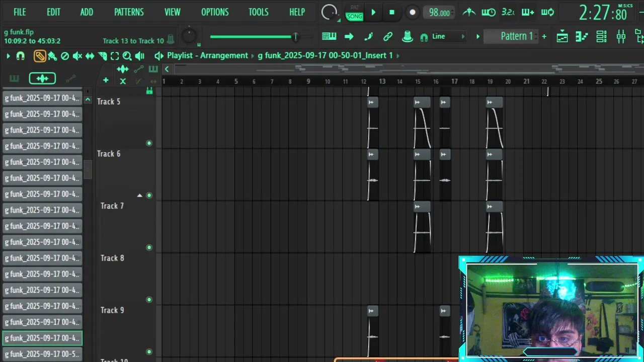Stop playback with the stop button
The image size is (644, 362).
click(x=392, y=13)
